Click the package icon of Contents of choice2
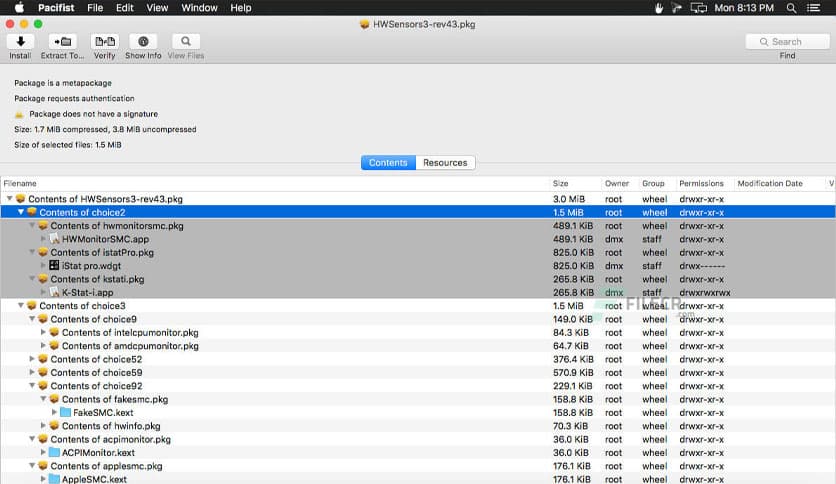The image size is (836, 484). coord(31,212)
